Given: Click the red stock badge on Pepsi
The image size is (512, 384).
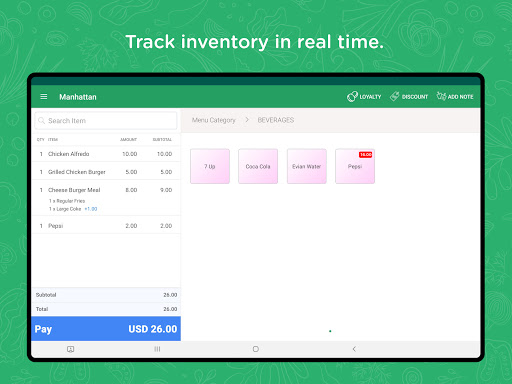Looking at the screenshot, I should pos(366,155).
